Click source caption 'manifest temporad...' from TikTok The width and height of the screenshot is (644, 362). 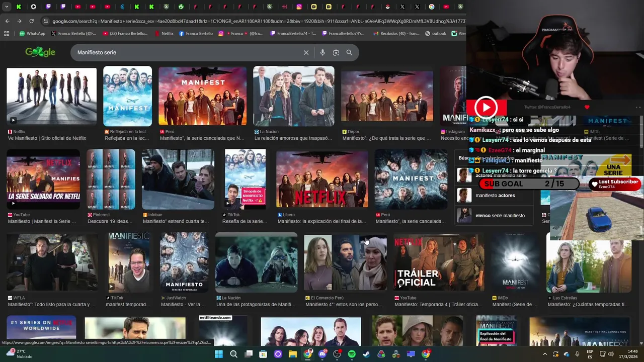coord(127,304)
